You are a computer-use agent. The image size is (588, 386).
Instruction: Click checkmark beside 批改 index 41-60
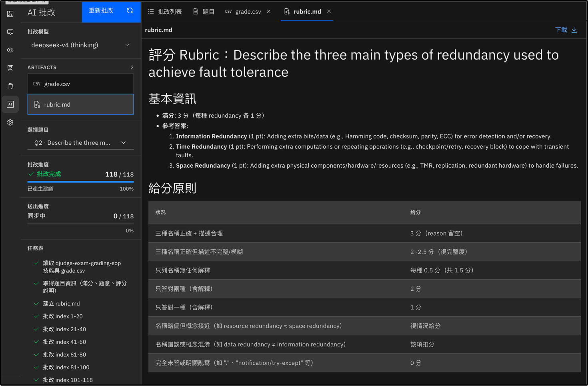pyautogui.click(x=36, y=342)
